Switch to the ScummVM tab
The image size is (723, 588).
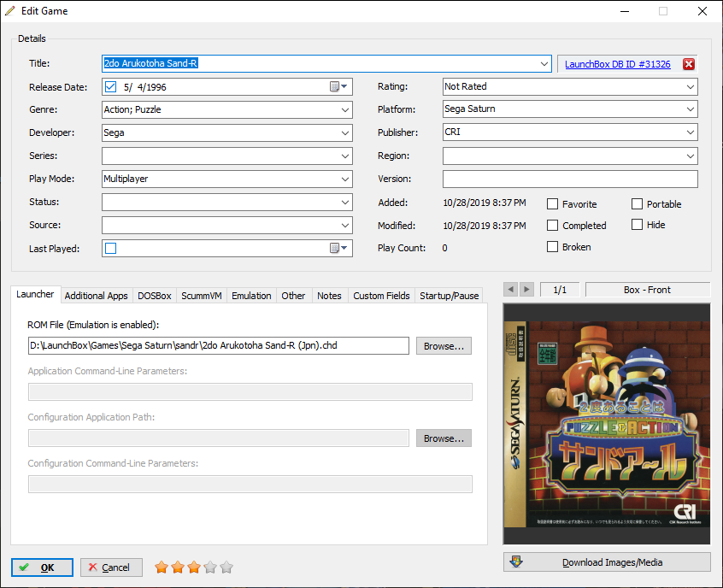pos(202,296)
